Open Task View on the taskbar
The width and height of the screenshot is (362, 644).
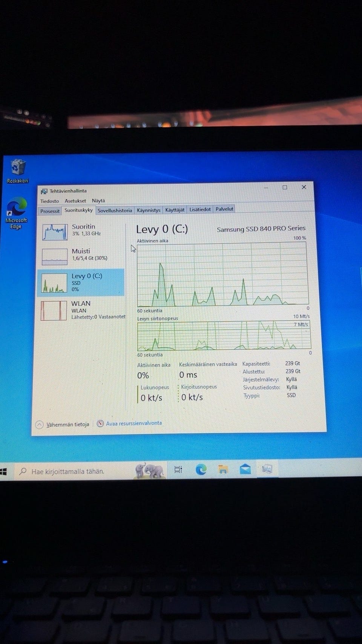pos(178,470)
